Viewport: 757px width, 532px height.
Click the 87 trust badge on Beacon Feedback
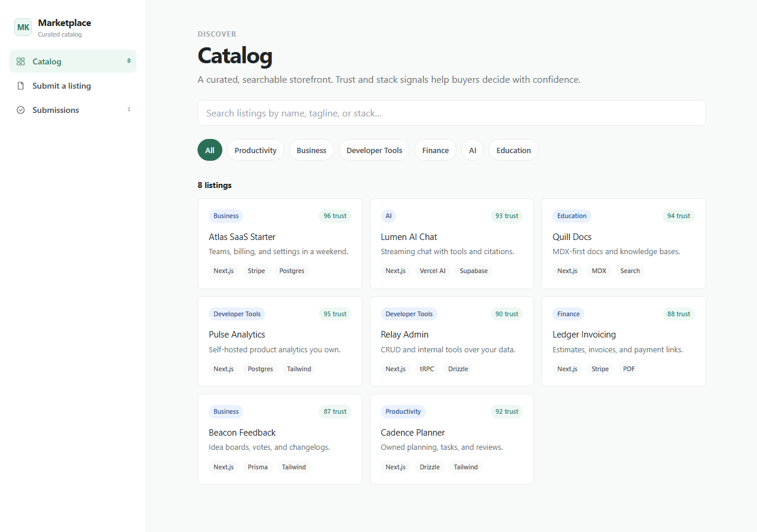[335, 411]
